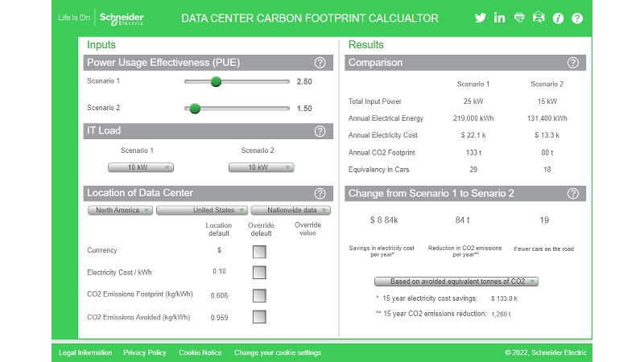Open help for Comparison results
The width and height of the screenshot is (644, 362).
[572, 63]
